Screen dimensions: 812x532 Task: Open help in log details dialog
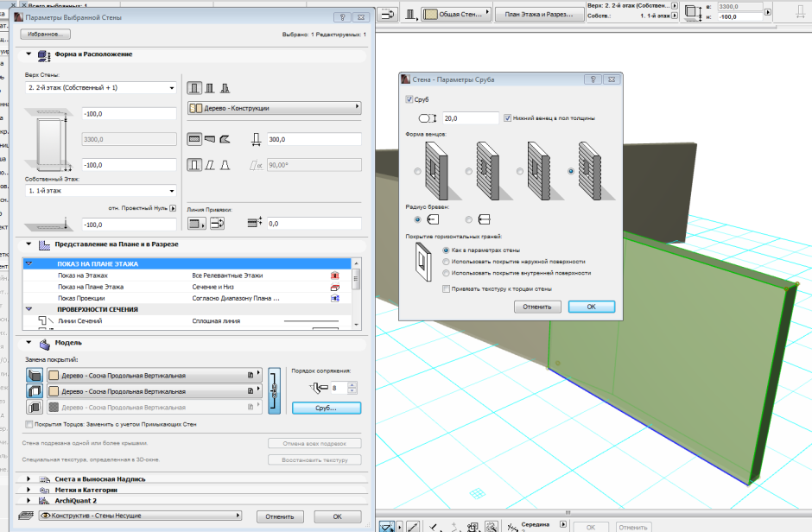click(x=593, y=79)
